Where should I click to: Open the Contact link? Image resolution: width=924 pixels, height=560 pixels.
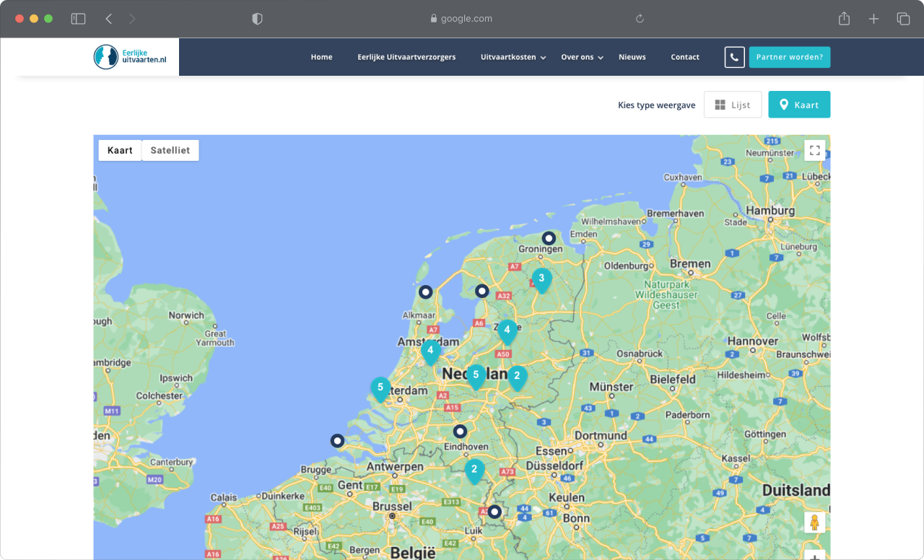[684, 57]
